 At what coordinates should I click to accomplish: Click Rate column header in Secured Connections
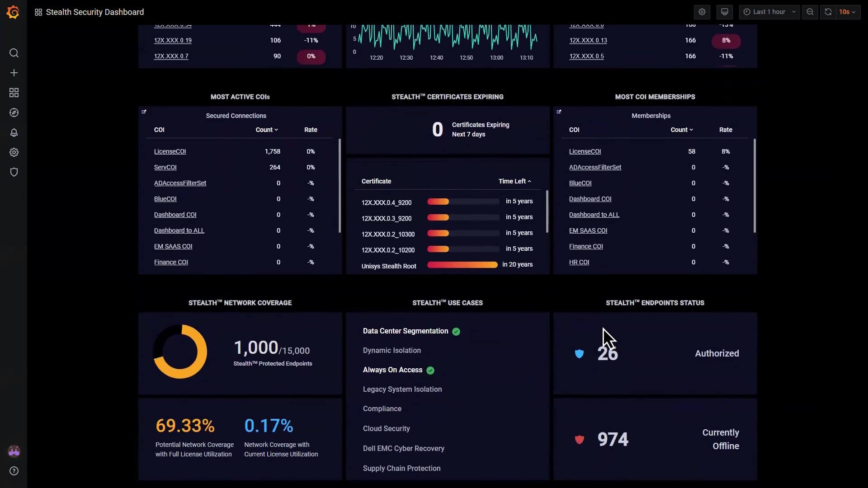click(x=311, y=130)
